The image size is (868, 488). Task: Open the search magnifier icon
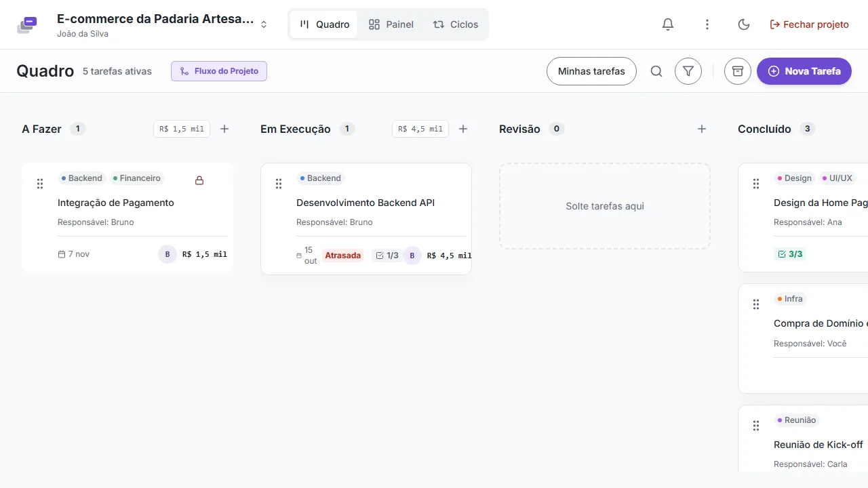click(656, 71)
